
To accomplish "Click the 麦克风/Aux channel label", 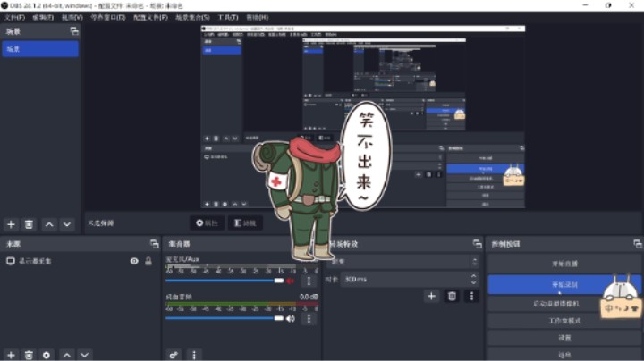I will coord(182,259).
